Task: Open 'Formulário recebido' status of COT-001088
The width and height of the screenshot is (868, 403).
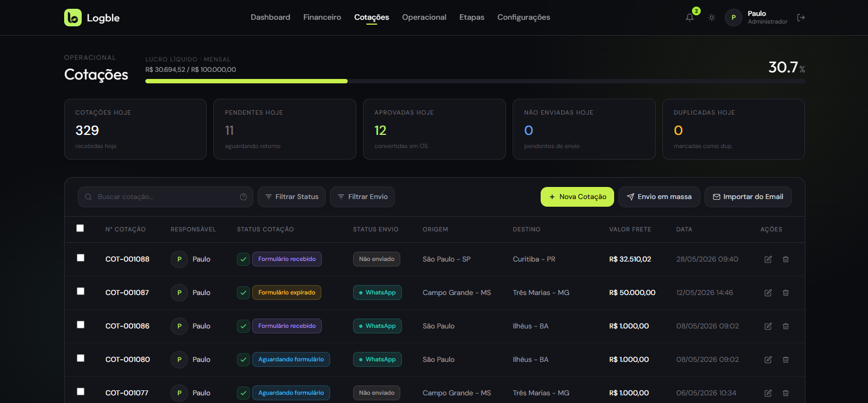Action: coord(287,259)
